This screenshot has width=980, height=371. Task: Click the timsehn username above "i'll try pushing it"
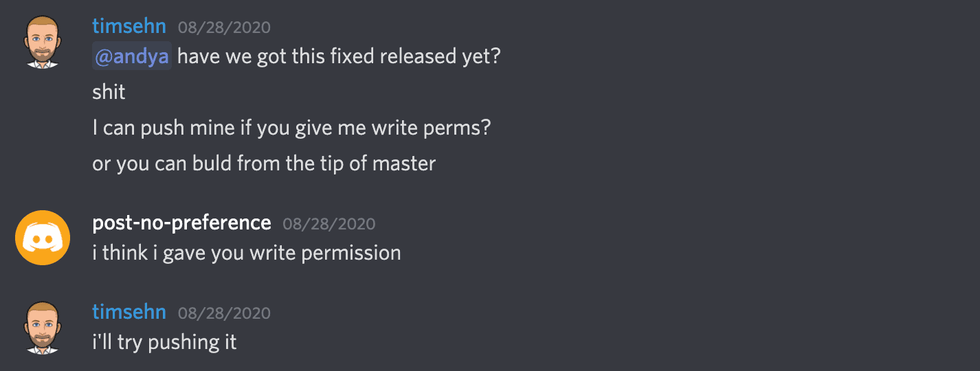click(x=129, y=313)
